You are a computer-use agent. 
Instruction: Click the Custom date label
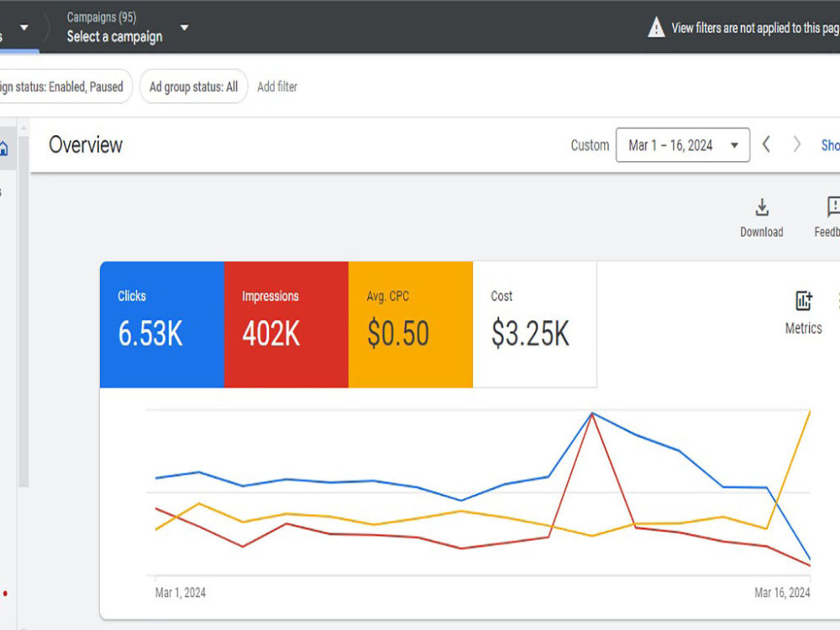(x=590, y=145)
